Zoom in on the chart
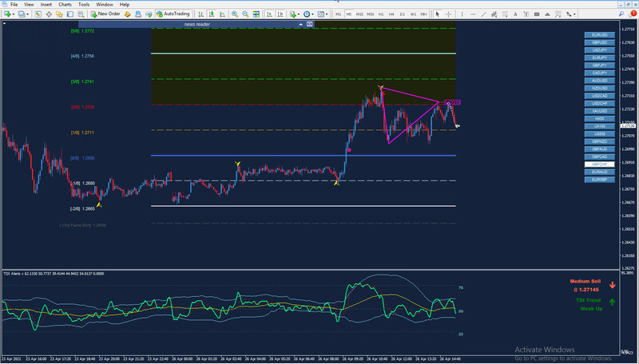The width and height of the screenshot is (639, 364). pos(235,14)
